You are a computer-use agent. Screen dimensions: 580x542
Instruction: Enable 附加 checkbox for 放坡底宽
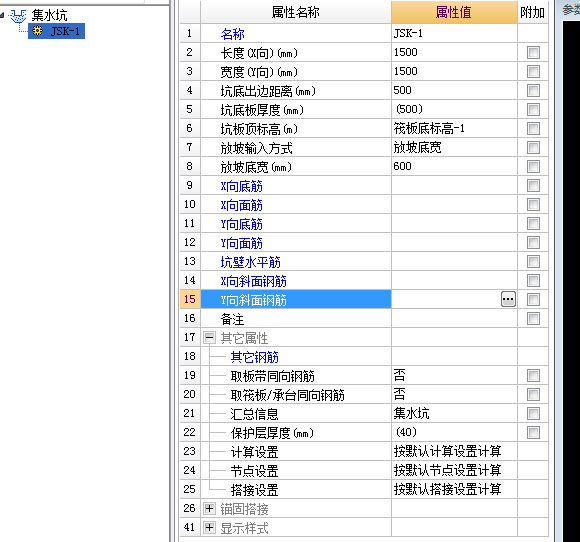[533, 166]
